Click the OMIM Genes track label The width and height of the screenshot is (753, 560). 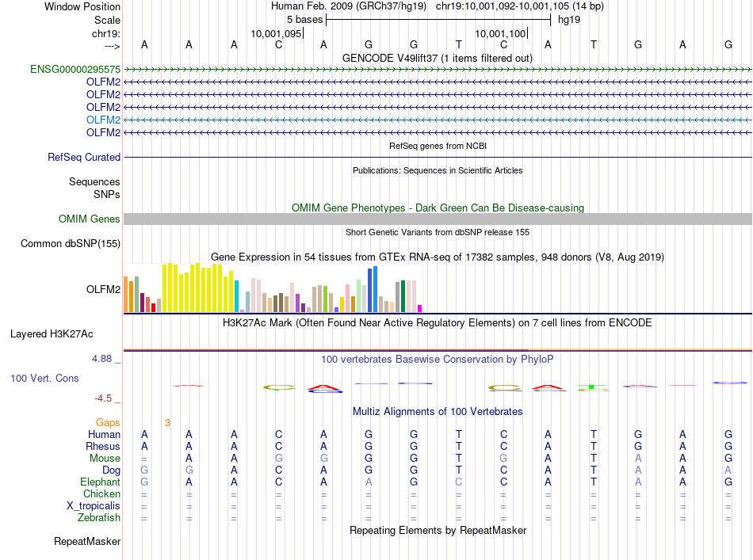(x=89, y=219)
